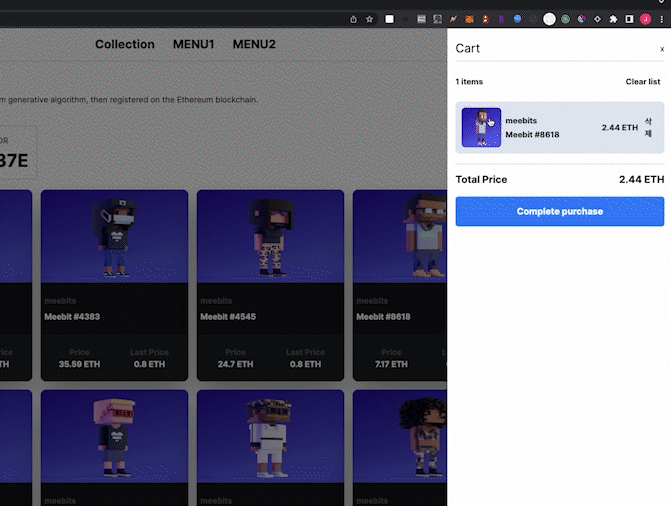Screen dimensions: 671x506
Task: Bookmark this page with the star icon
Action: [x=369, y=19]
